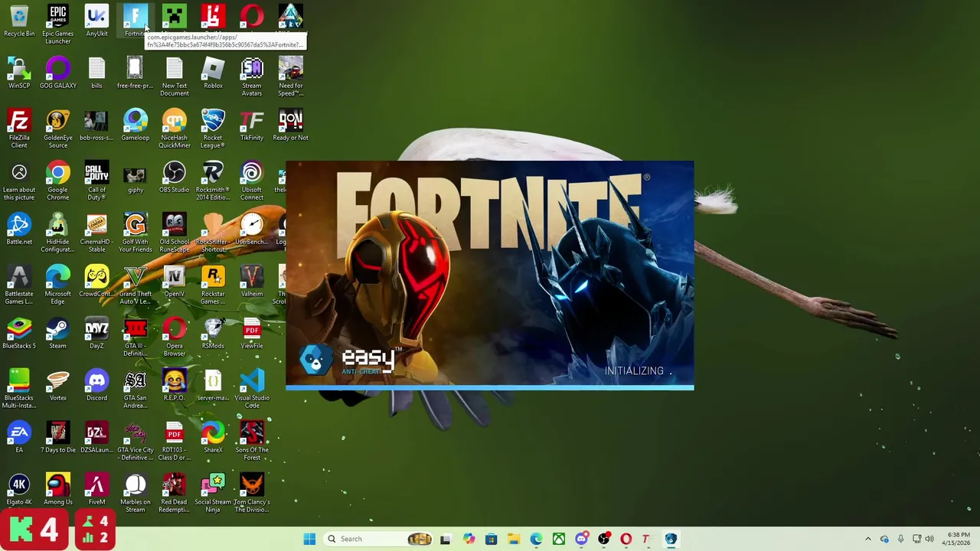The image size is (980, 551).
Task: Open File Explorer from taskbar
Action: click(514, 539)
